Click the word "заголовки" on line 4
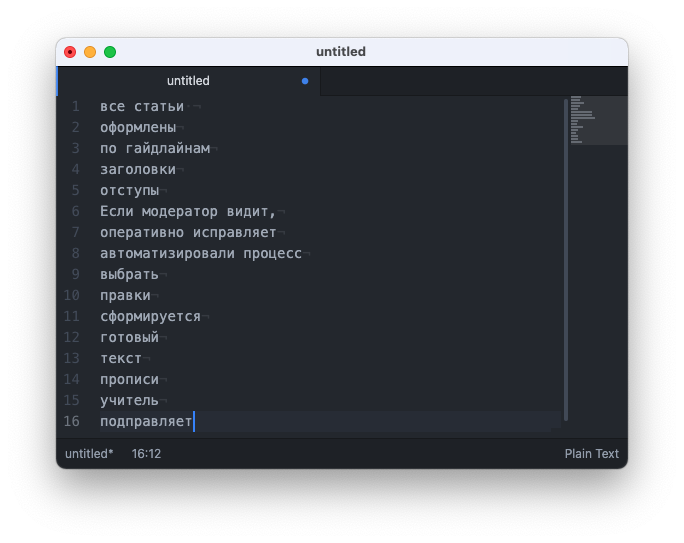The width and height of the screenshot is (684, 543). (138, 169)
